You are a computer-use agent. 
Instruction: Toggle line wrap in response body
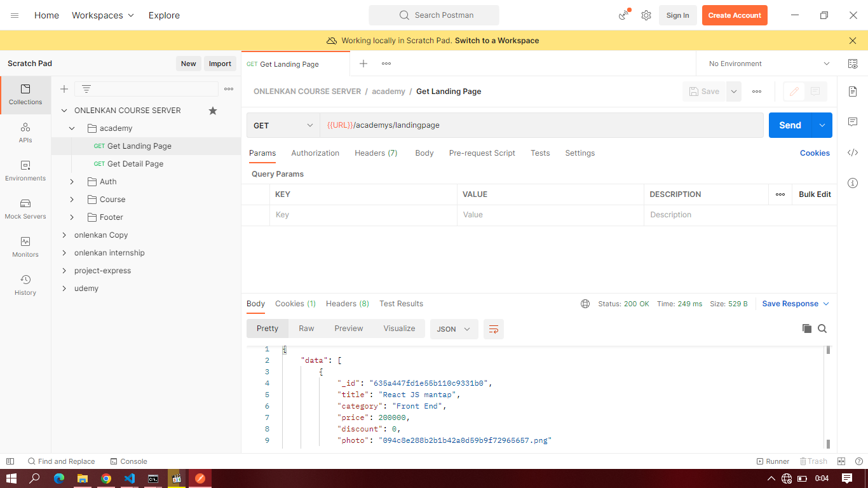tap(494, 329)
